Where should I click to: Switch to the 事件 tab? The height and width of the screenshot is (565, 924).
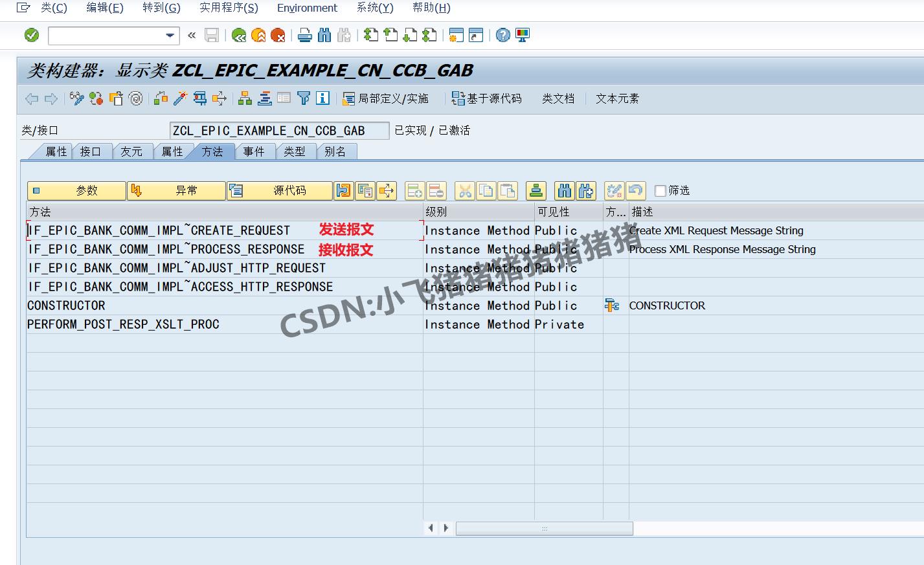[254, 151]
